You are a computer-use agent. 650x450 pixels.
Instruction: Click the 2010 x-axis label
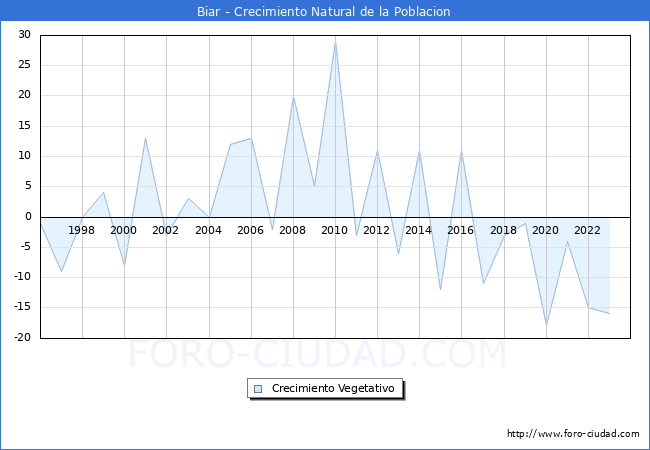(x=334, y=230)
